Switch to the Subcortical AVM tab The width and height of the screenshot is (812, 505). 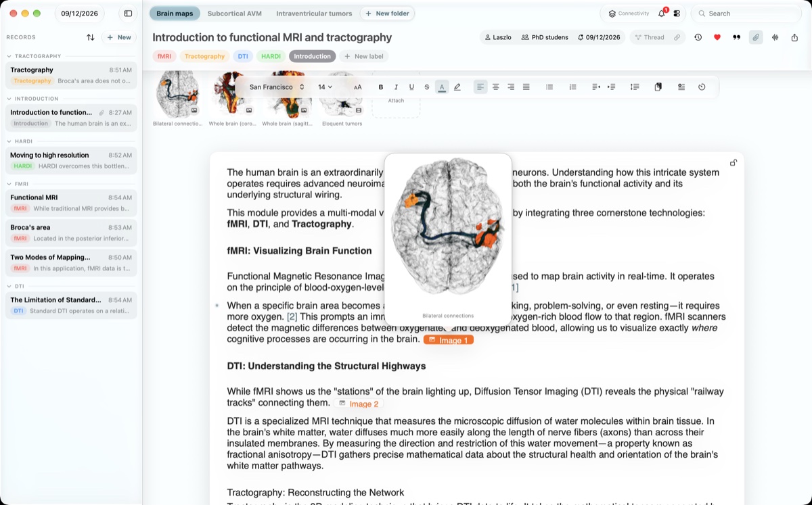234,14
